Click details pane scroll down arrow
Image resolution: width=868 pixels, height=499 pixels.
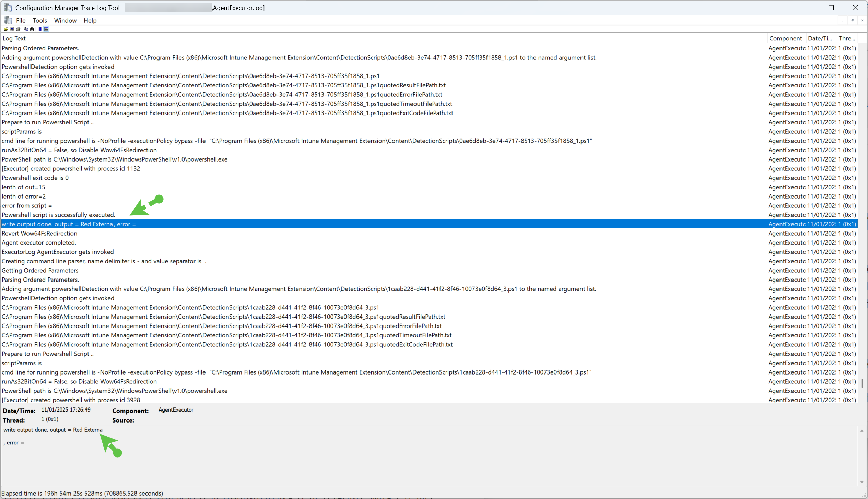click(x=862, y=482)
